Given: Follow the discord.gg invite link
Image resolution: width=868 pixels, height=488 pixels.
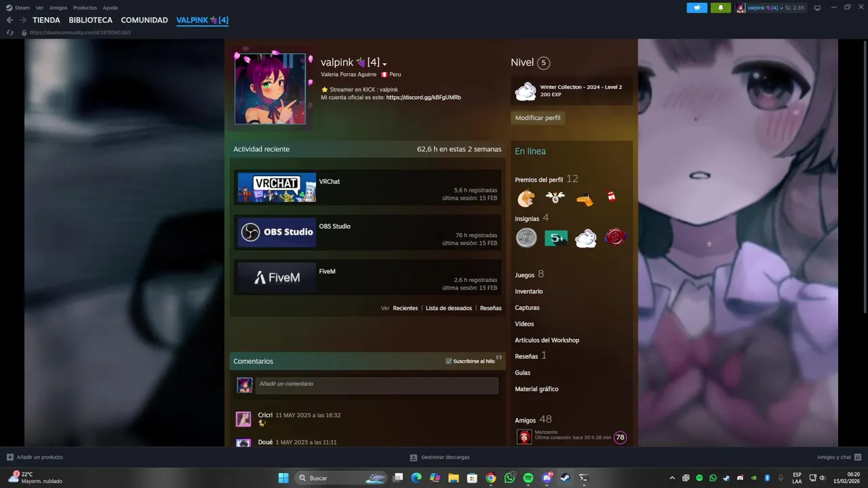Looking at the screenshot, I should pyautogui.click(x=423, y=98).
